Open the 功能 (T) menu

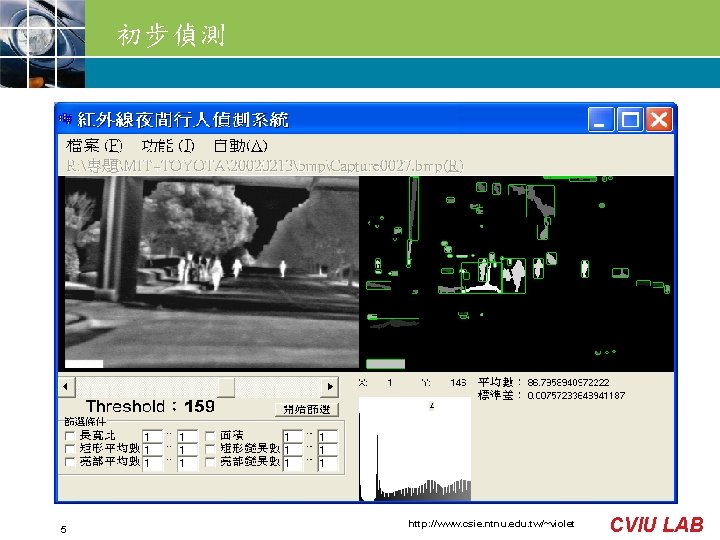(168, 146)
